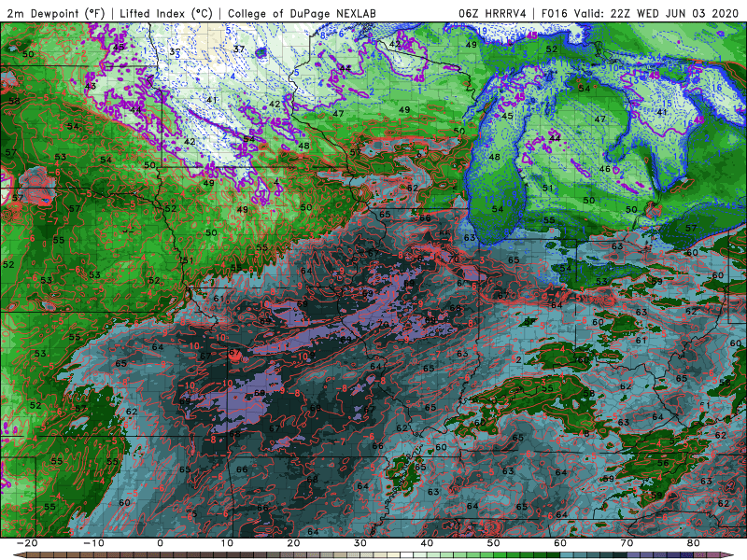Click the '2m Dewpoint (°F)' title text
The width and height of the screenshot is (747, 560).
[56, 13]
